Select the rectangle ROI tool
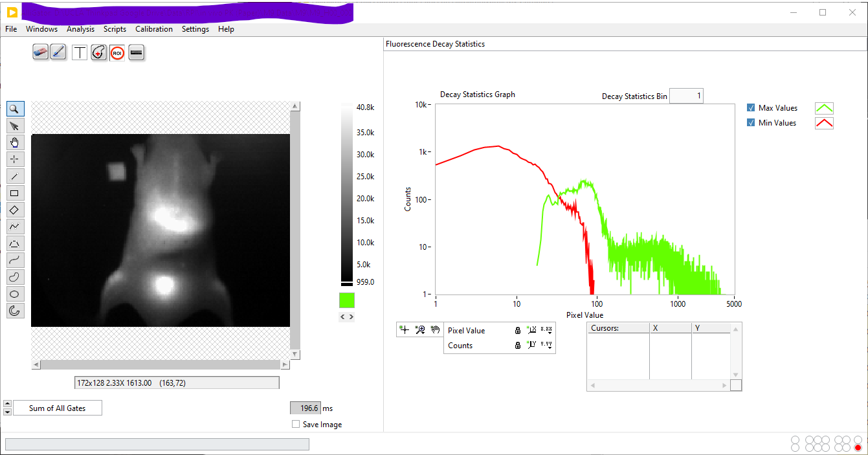 click(14, 193)
